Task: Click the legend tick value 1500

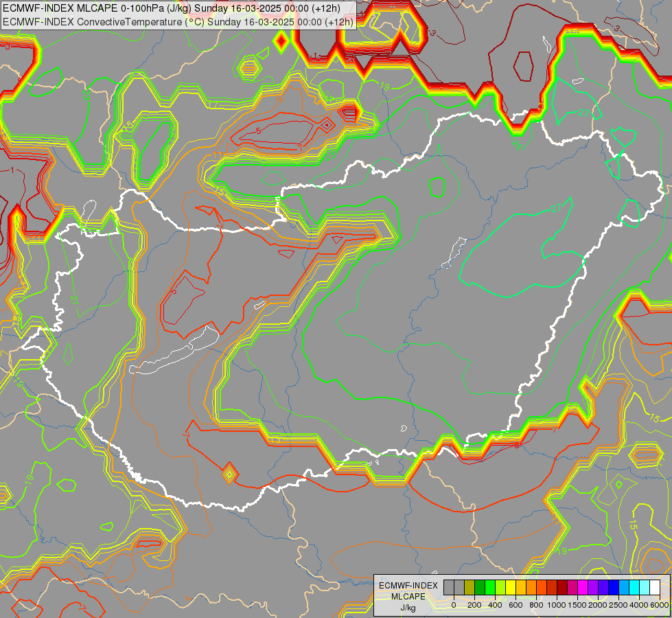Action: click(577, 605)
